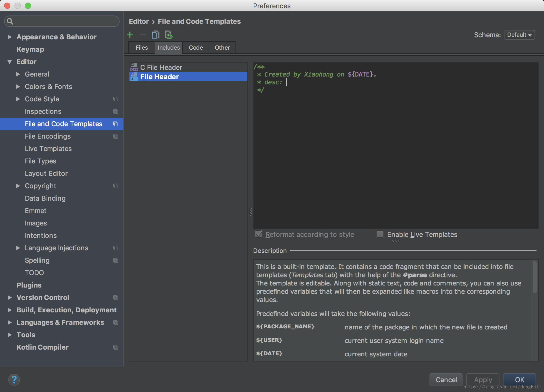
Task: Expand the Version Control section
Action: [x=10, y=298]
